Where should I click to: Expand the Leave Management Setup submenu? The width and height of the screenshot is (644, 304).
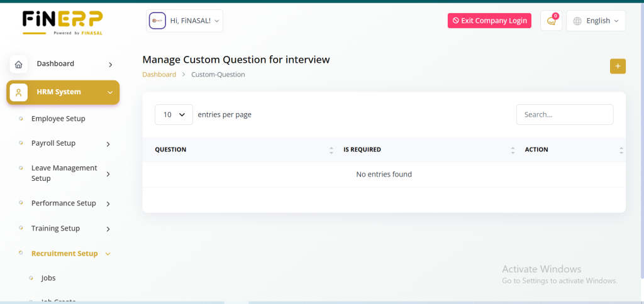[108, 174]
